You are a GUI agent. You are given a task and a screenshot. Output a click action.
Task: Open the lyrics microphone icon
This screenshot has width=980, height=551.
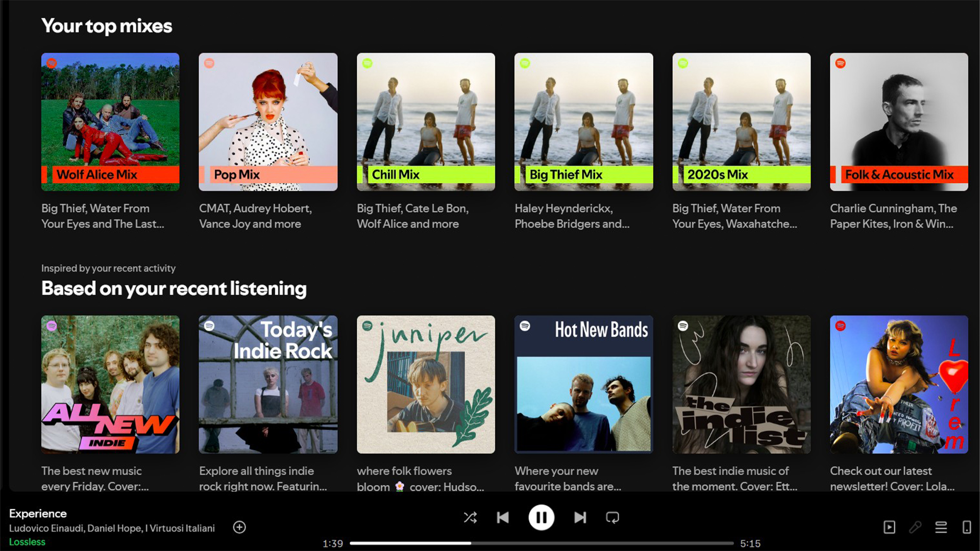(x=915, y=527)
